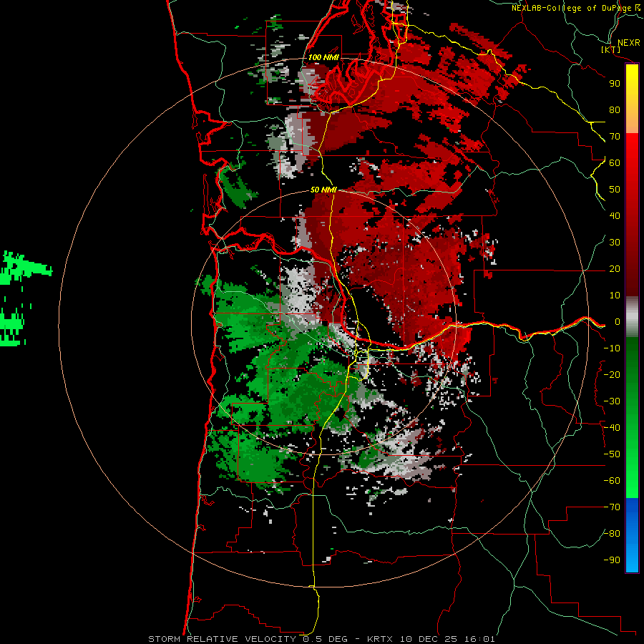644x644 pixels.
Task: Click the "-20" velocity scale label
Action: click(612, 374)
